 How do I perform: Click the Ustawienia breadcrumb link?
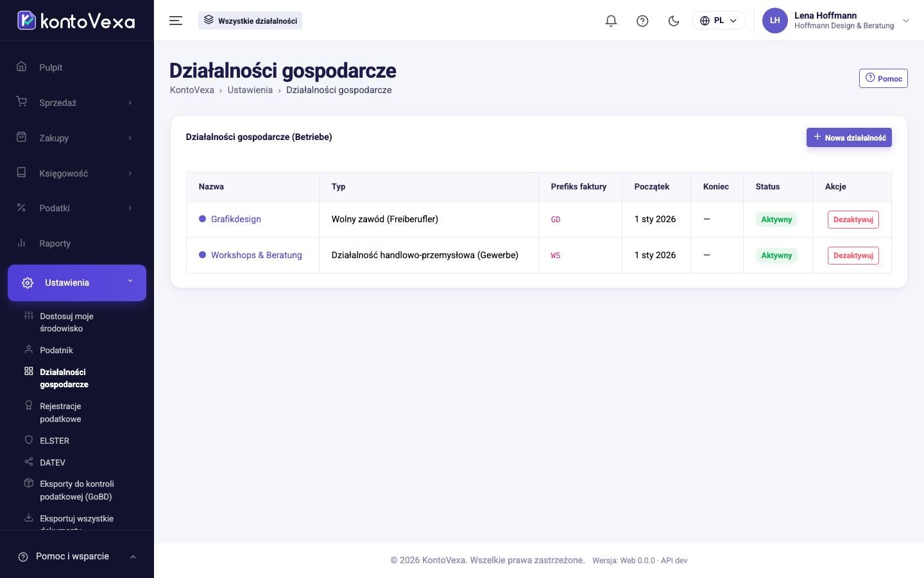(x=250, y=90)
